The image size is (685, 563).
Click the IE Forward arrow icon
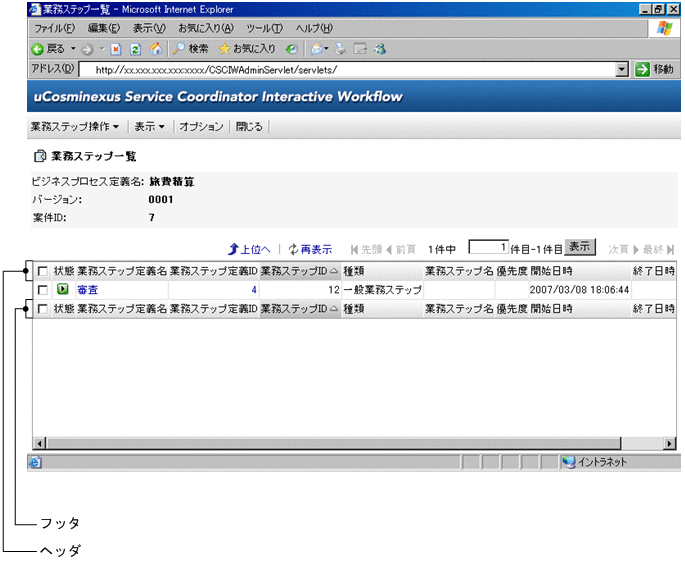click(87, 49)
